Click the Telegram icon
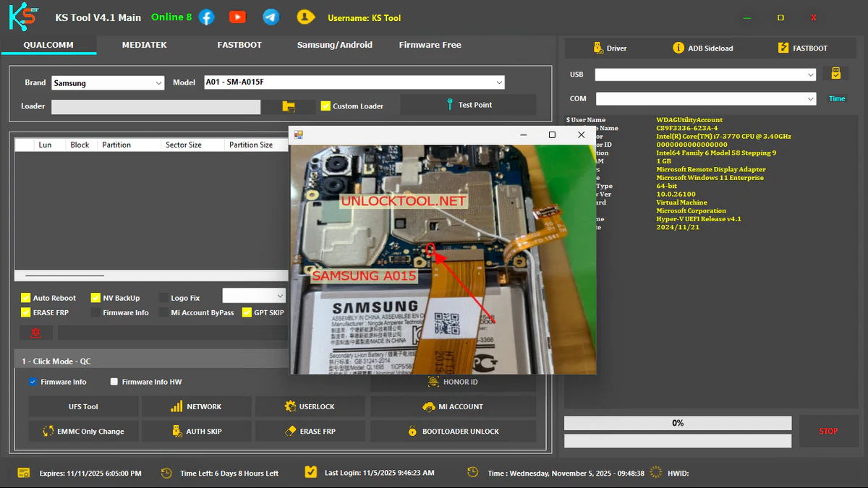Viewport: 868px width, 488px height. pos(271,17)
